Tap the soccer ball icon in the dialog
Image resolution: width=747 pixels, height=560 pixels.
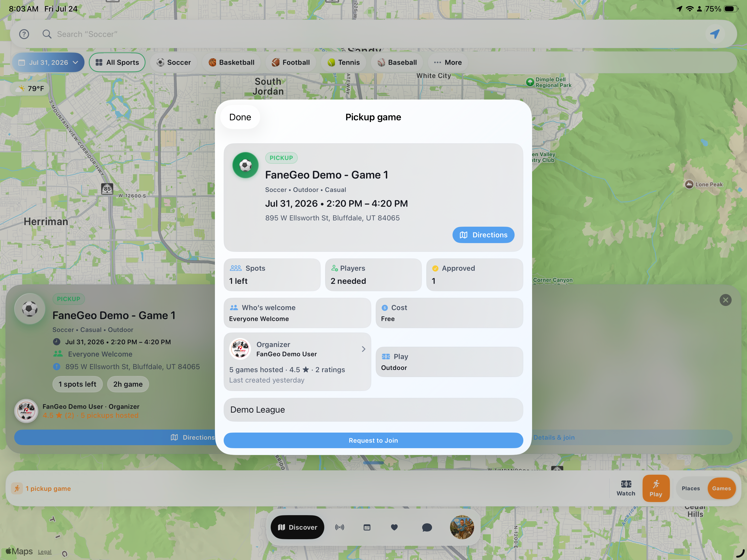tap(246, 165)
